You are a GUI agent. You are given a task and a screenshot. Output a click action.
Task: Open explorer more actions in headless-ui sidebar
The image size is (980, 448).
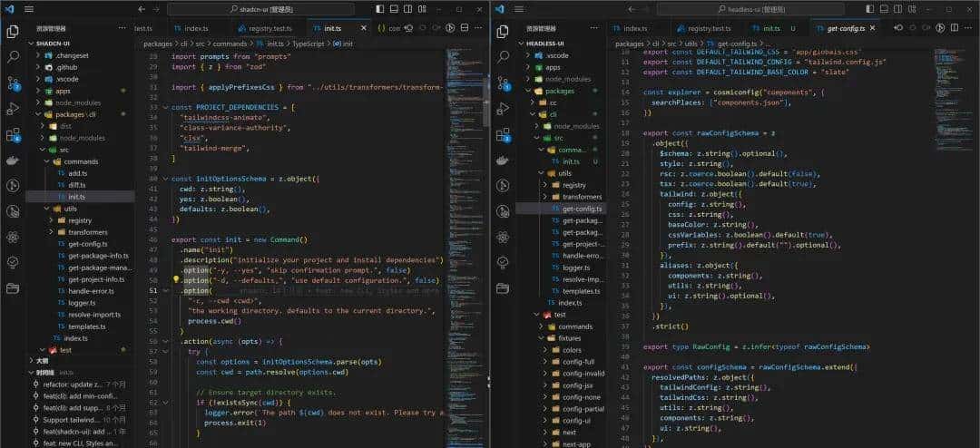pos(592,29)
